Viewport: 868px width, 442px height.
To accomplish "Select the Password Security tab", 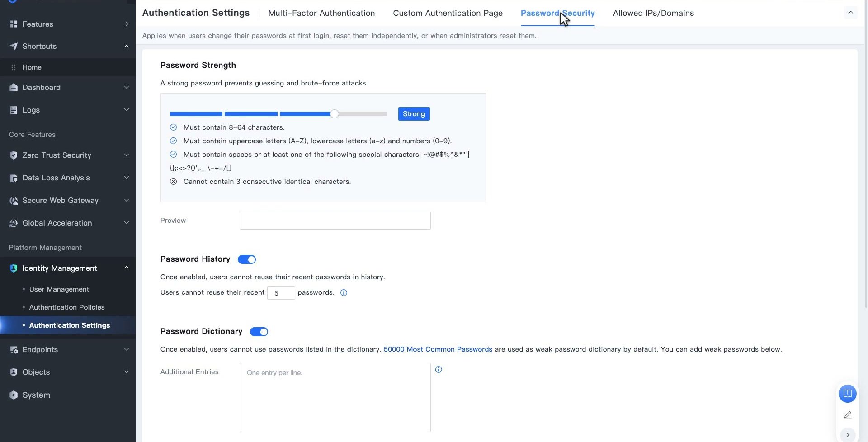I will [557, 13].
